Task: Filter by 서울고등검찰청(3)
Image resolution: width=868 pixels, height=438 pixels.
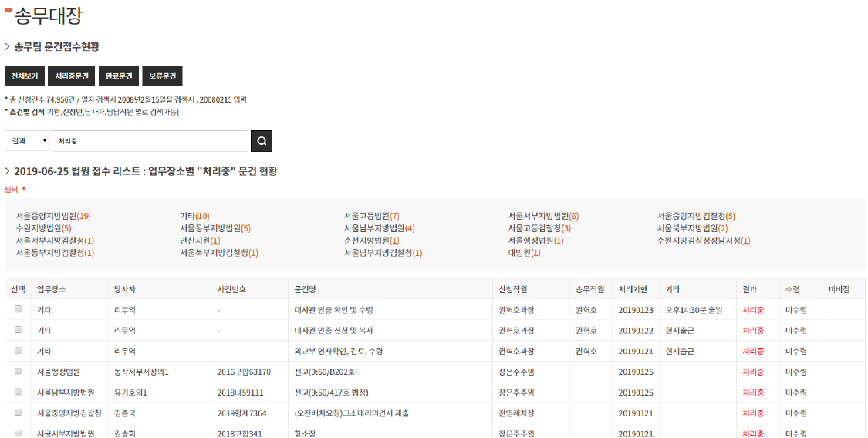Action: tap(540, 228)
